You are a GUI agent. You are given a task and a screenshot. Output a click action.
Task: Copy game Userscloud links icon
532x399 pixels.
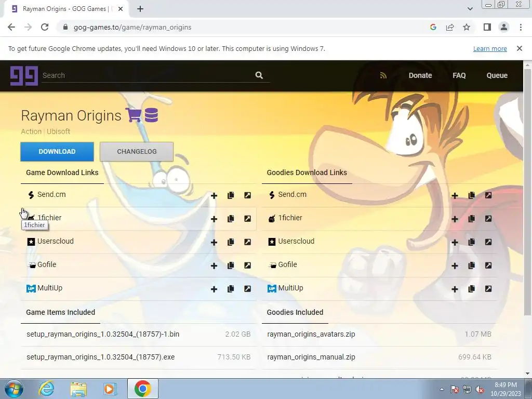click(x=231, y=242)
